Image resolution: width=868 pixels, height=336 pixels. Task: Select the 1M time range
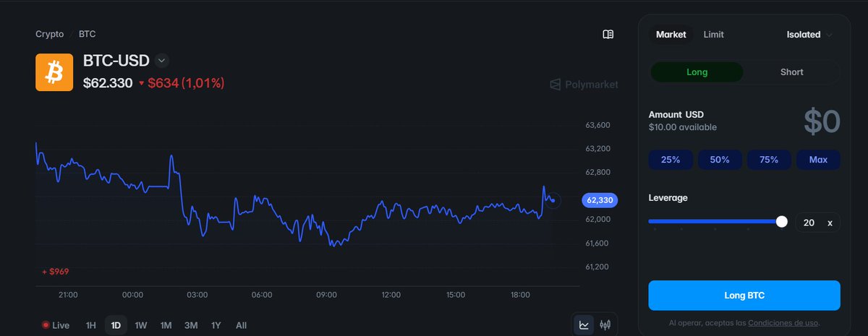166,326
